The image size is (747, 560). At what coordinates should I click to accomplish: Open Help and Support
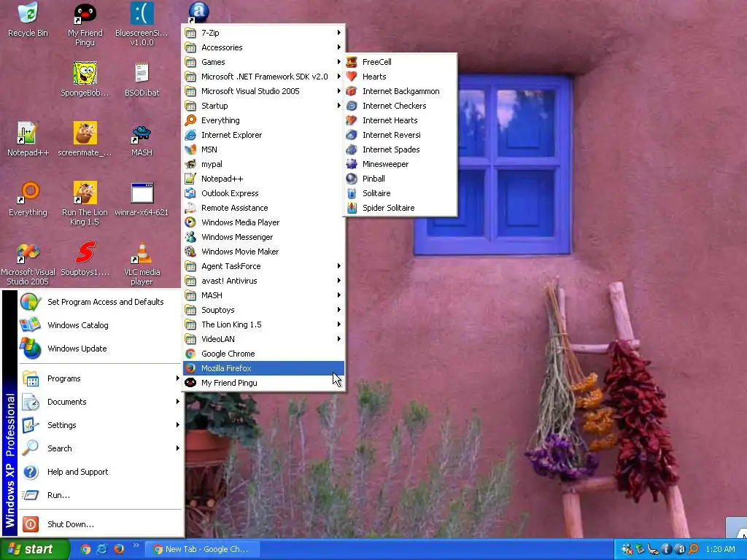pyautogui.click(x=101, y=472)
